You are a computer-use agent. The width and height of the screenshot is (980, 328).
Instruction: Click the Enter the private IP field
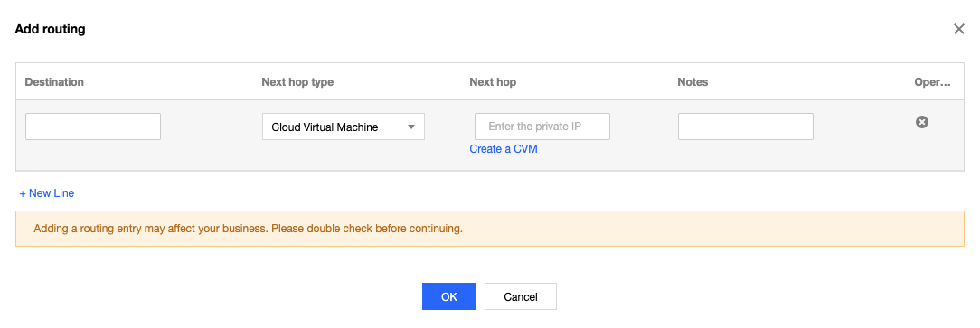(x=542, y=127)
